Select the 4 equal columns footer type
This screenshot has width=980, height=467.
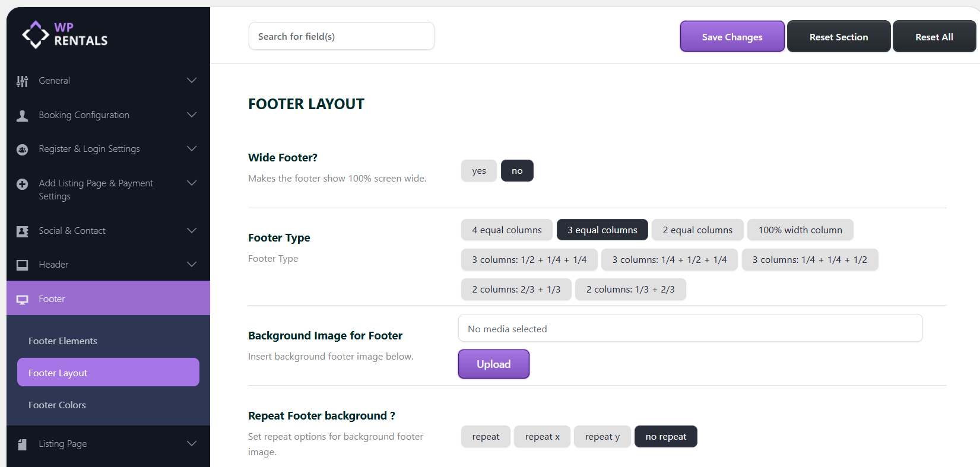(x=506, y=230)
